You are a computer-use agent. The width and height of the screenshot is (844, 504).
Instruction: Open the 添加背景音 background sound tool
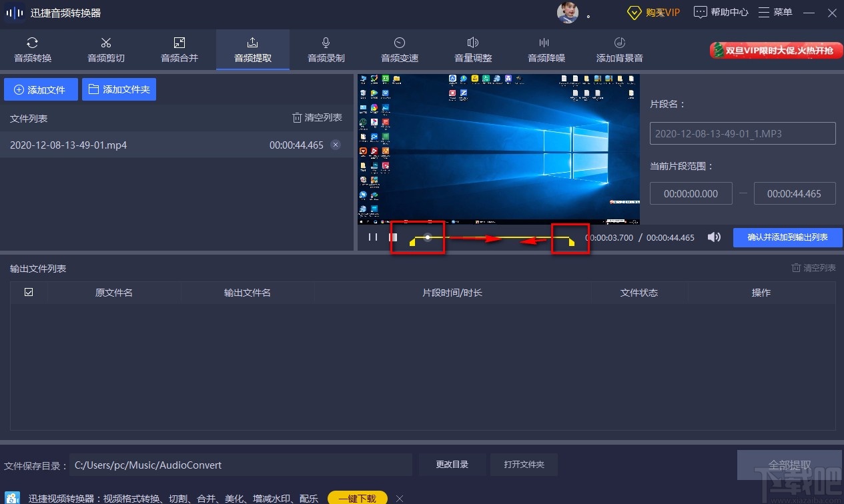[x=619, y=49]
